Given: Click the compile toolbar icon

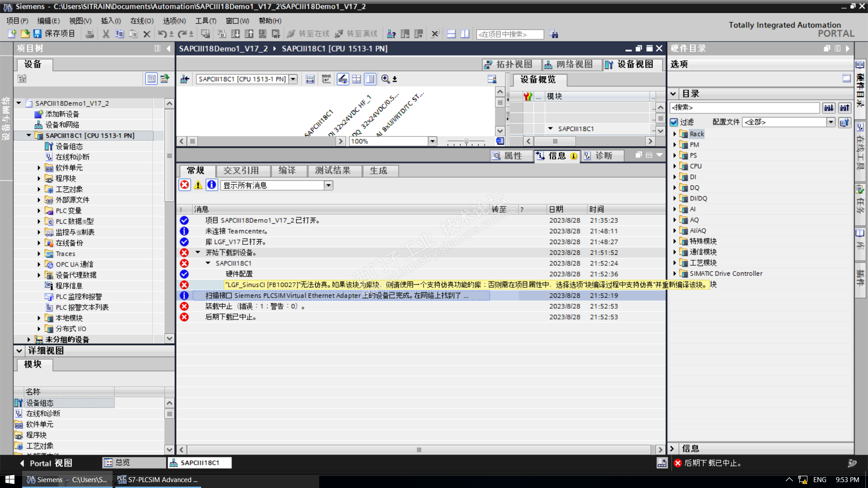Looking at the screenshot, I should coord(222,34).
